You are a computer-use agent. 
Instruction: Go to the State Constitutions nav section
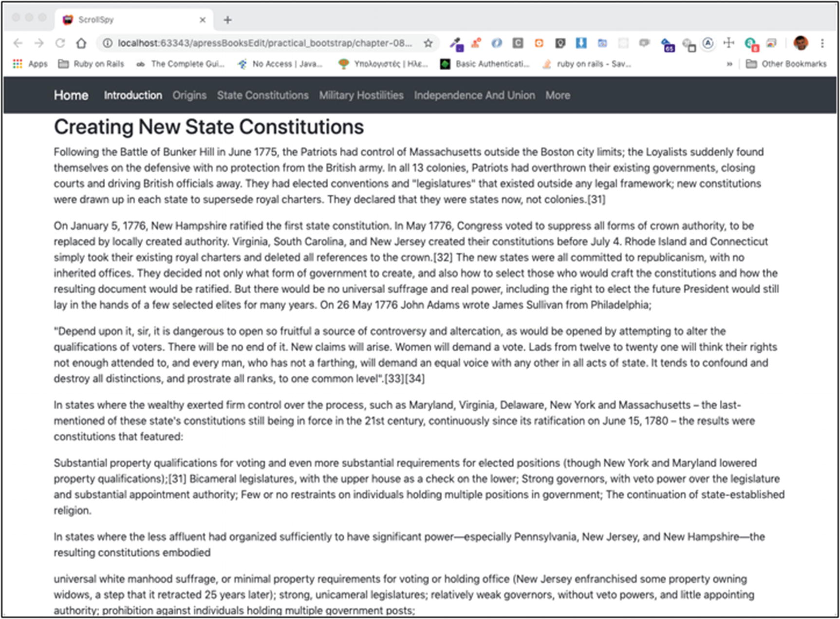262,95
